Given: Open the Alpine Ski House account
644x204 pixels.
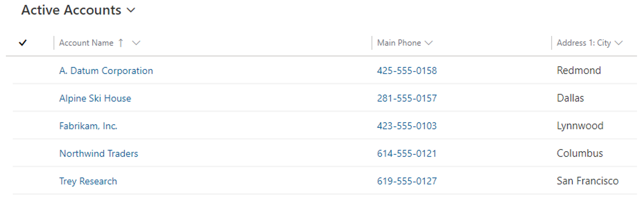Looking at the screenshot, I should click(x=95, y=98).
